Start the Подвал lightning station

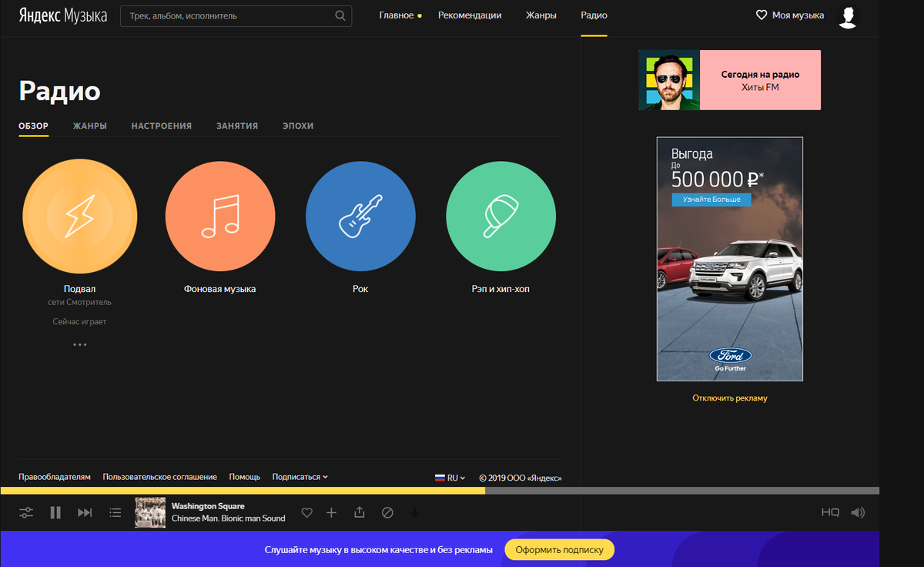(80, 218)
